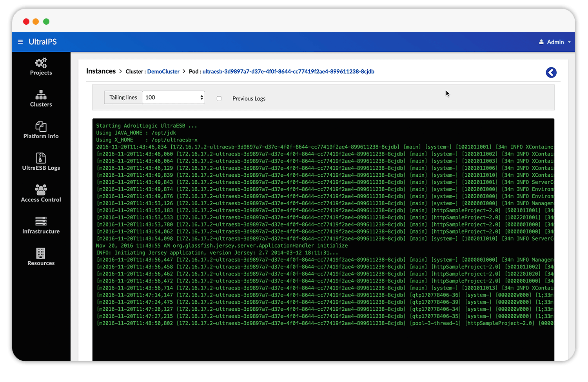588x382 pixels.
Task: Open the ultraesb pod name breadcrumb link
Action: coord(288,72)
